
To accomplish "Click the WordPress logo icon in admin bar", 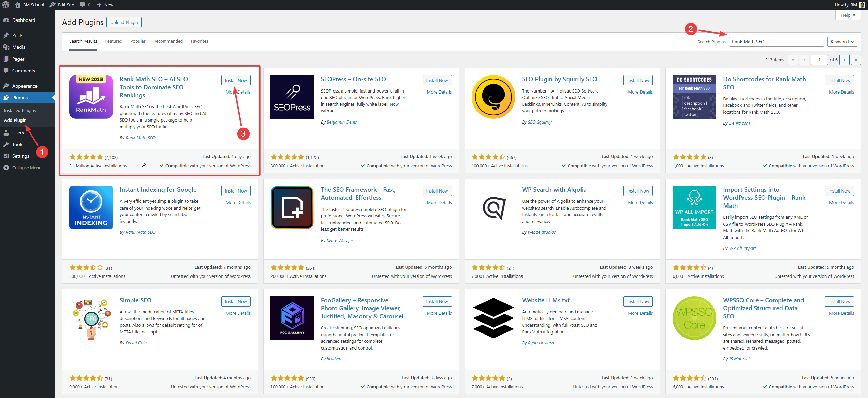I will click(6, 5).
